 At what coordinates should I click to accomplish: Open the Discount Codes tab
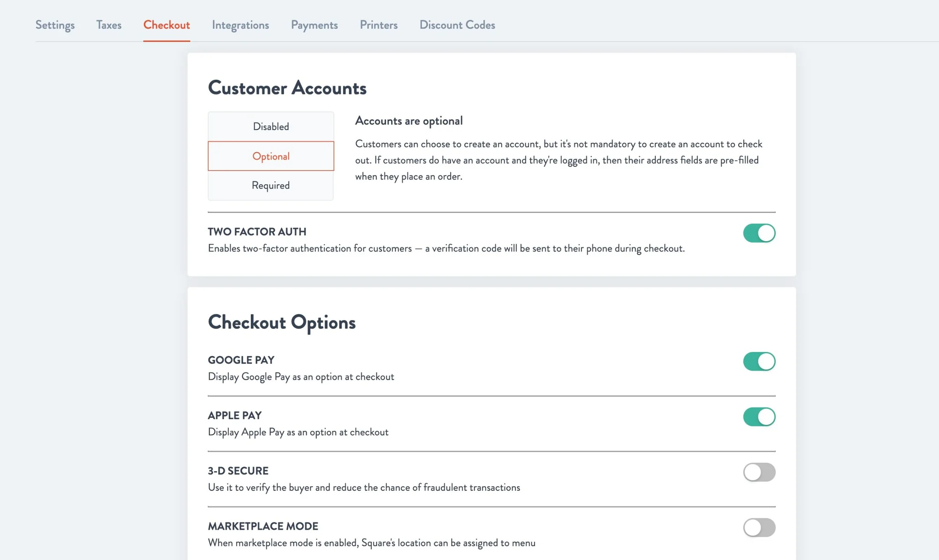pos(457,25)
